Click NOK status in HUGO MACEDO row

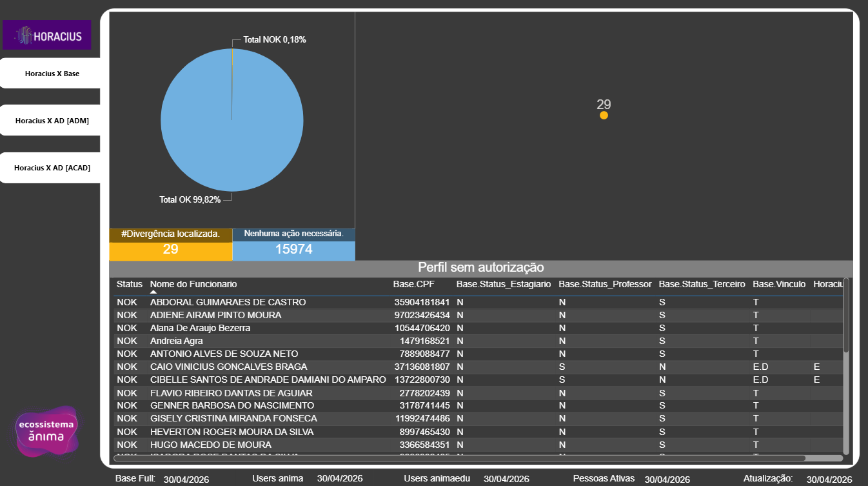127,445
